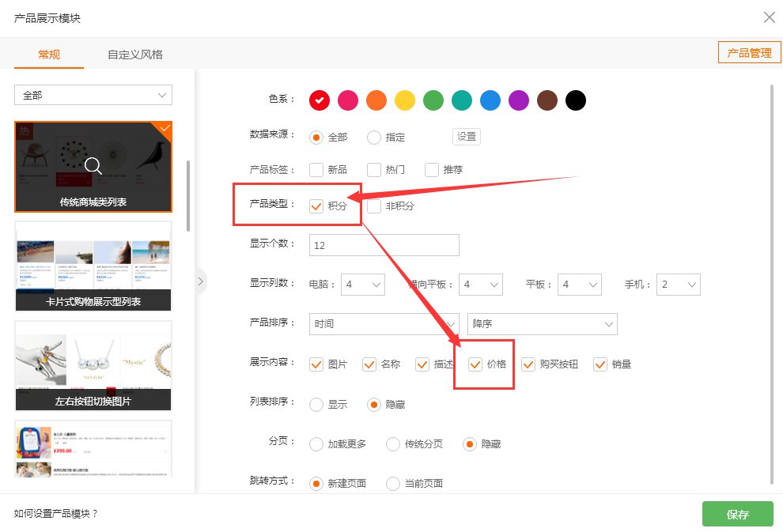
Task: Switch to the 常规 tab
Action: click(x=49, y=55)
